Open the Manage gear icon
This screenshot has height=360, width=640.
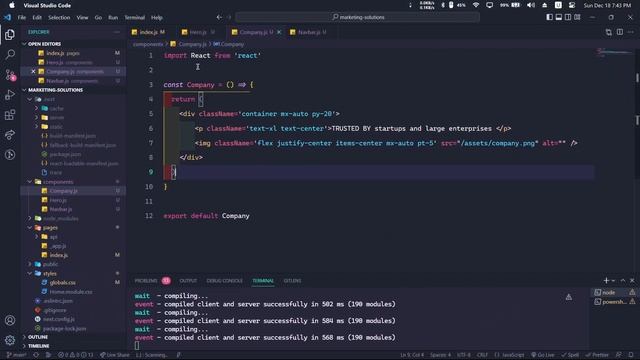(10, 340)
